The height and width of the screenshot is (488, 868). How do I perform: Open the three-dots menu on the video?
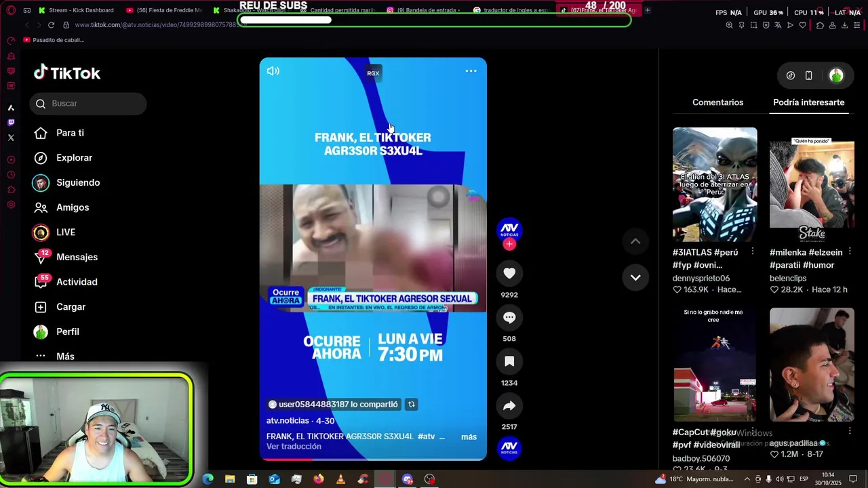[471, 71]
